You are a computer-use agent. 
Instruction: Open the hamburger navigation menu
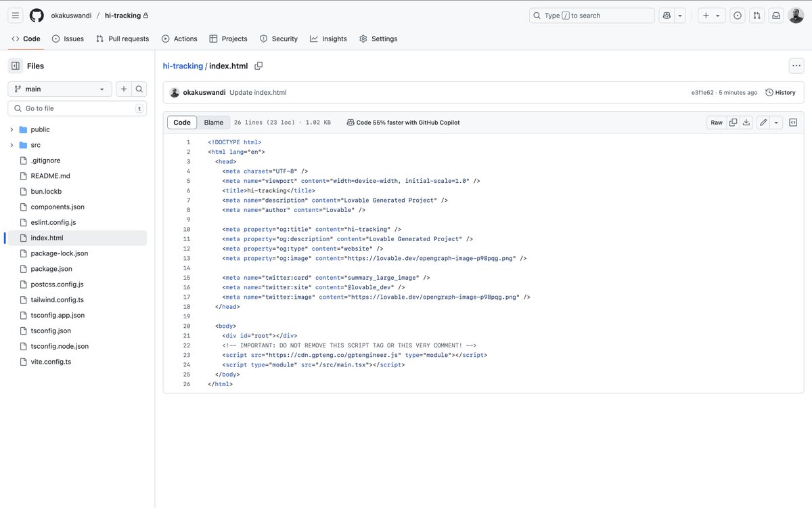coord(16,16)
